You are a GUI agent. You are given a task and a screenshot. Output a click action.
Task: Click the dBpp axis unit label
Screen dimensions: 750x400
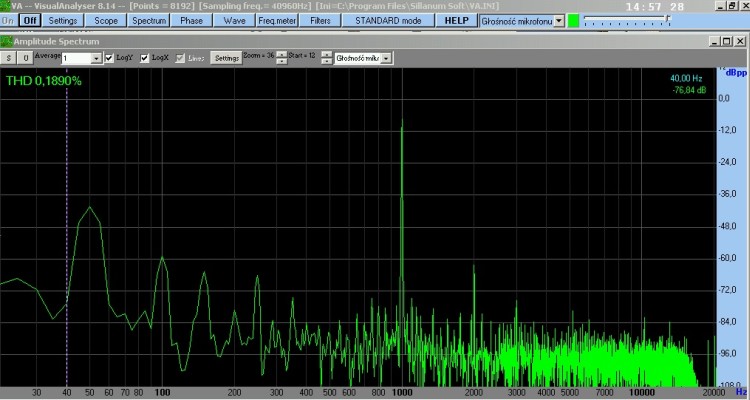pos(736,73)
